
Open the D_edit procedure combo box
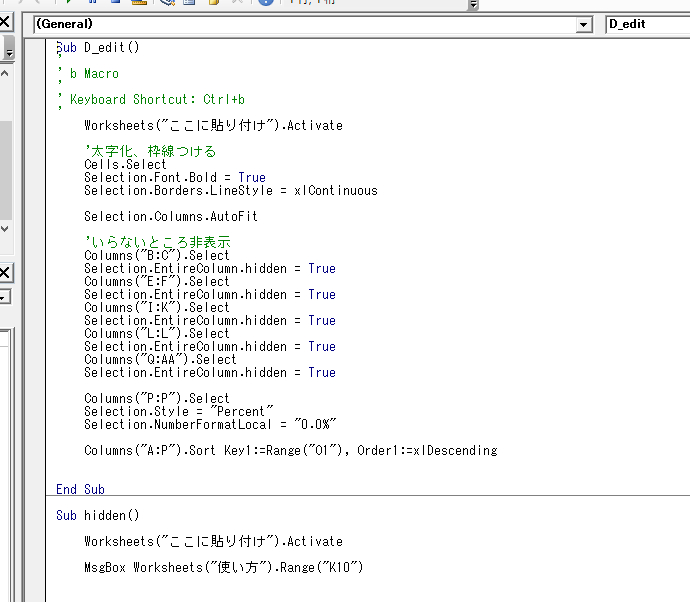pyautogui.click(x=648, y=24)
